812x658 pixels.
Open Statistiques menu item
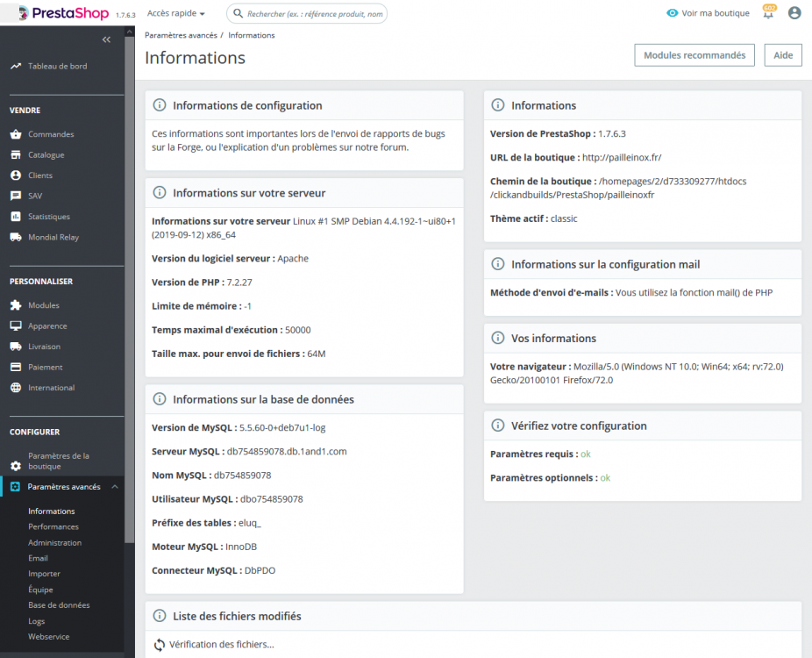click(49, 217)
